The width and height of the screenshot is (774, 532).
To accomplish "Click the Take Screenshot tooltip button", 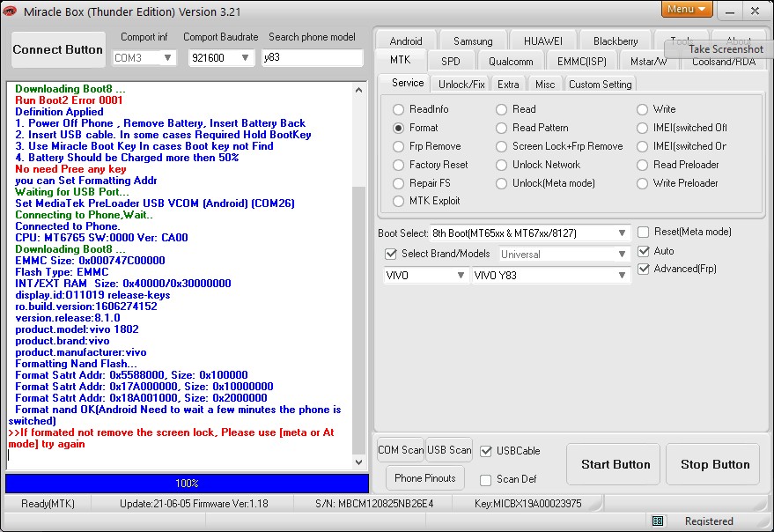I will tap(719, 49).
